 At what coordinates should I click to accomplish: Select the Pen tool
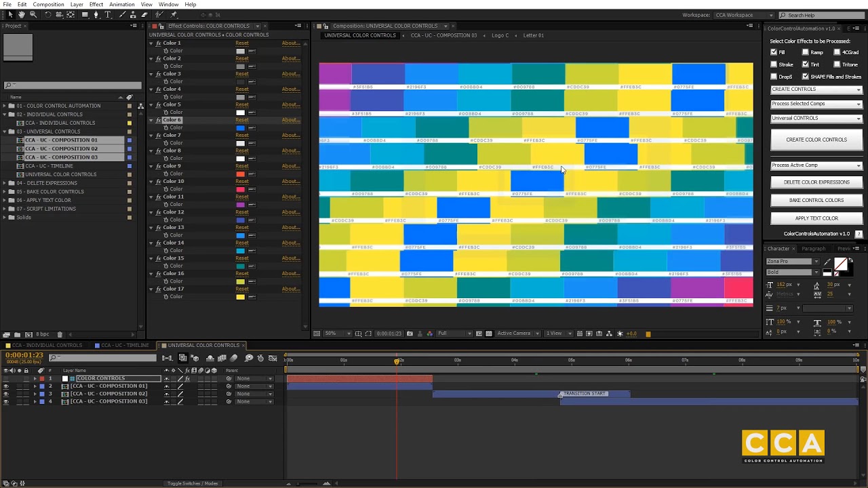pos(96,15)
